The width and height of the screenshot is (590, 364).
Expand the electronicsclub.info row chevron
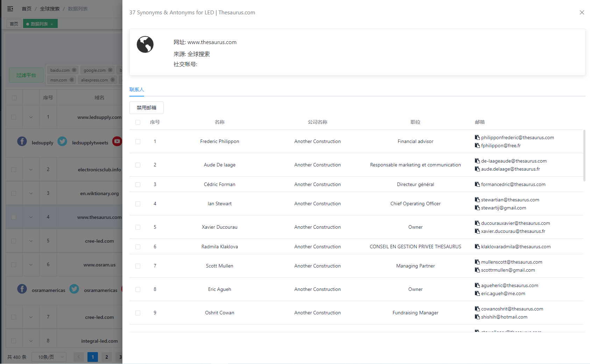point(31,170)
